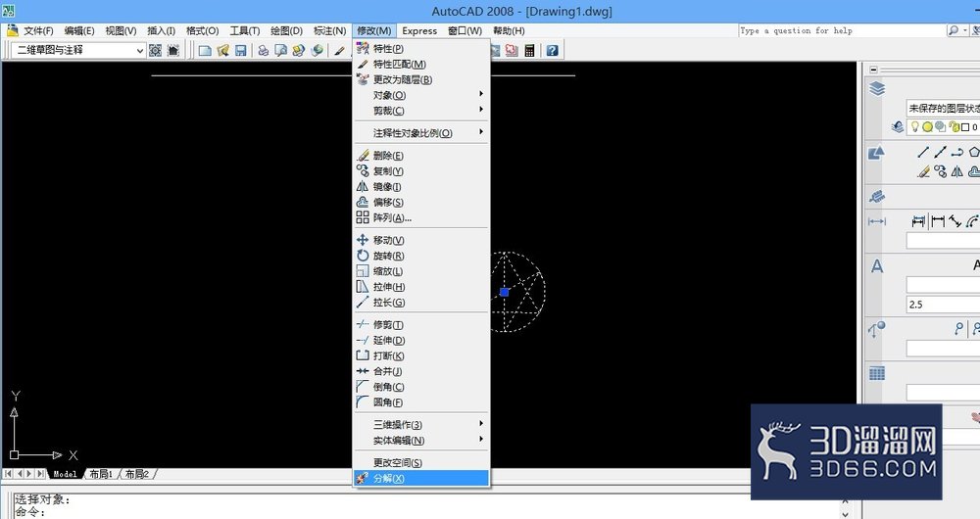Open the Tools (工具) menu
Viewport: 980px width, 519px height.
click(x=245, y=30)
